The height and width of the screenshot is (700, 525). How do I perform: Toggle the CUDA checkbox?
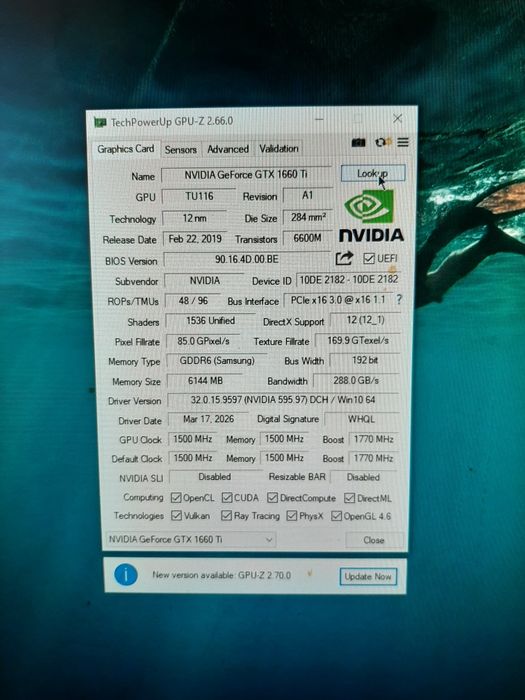(x=227, y=497)
